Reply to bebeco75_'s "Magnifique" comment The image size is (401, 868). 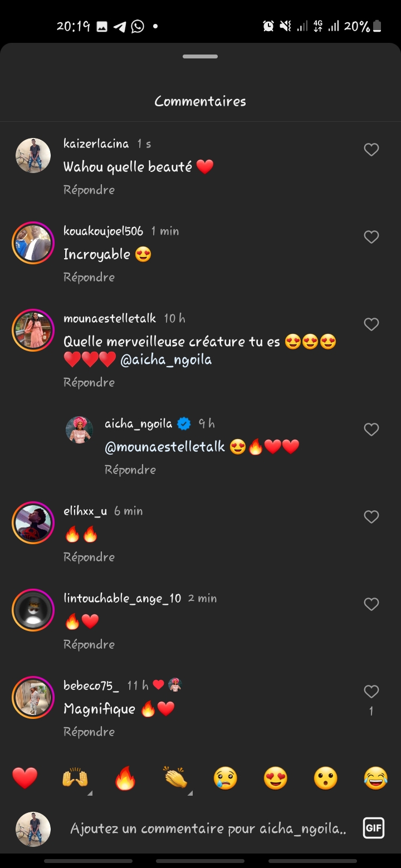89,732
